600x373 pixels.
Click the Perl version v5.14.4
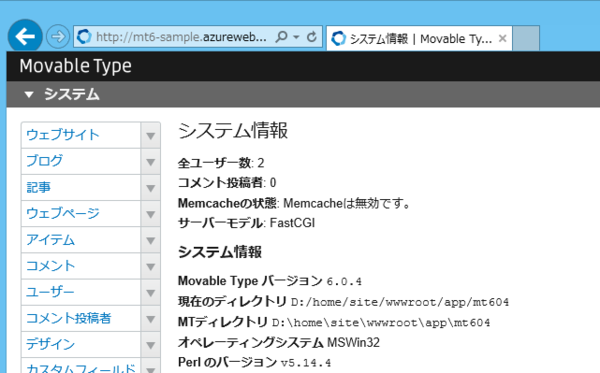pyautogui.click(x=306, y=362)
